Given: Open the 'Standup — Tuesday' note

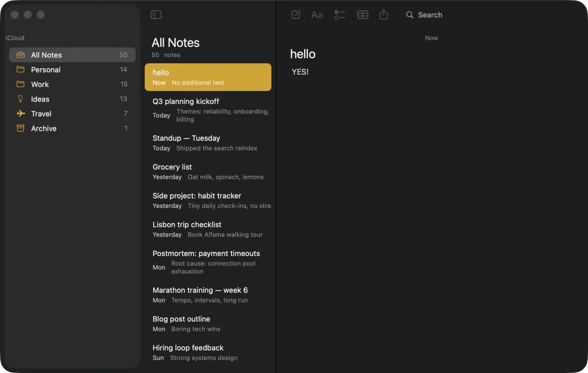Looking at the screenshot, I should pos(208,143).
